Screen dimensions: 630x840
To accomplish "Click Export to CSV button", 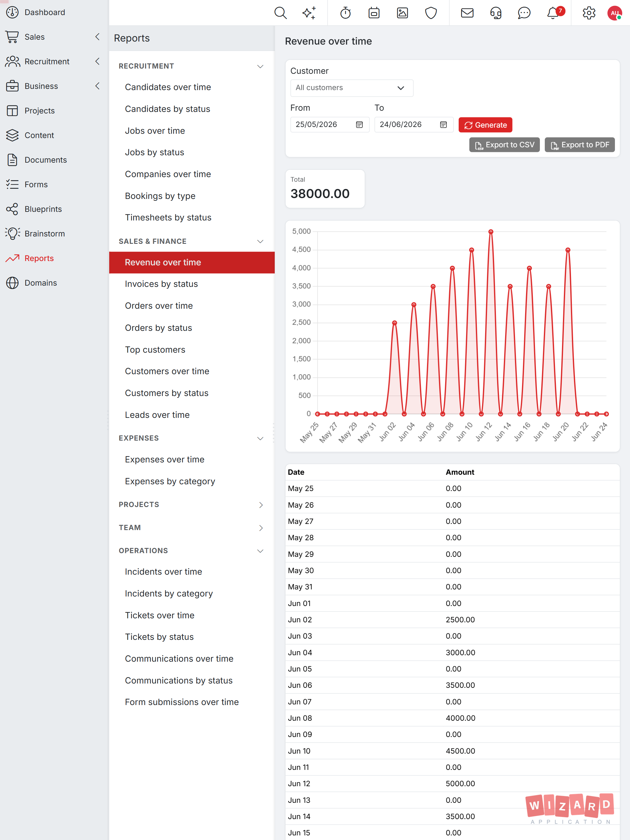I will (x=504, y=145).
